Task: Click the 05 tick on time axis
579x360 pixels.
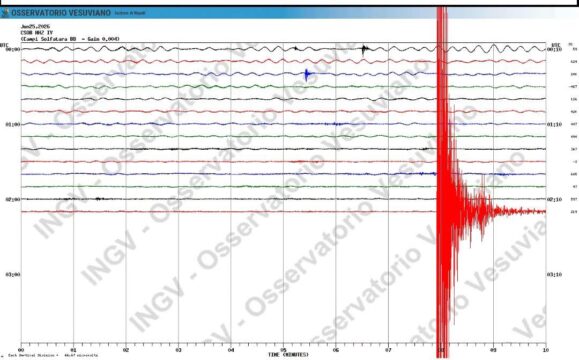Action: (283, 350)
